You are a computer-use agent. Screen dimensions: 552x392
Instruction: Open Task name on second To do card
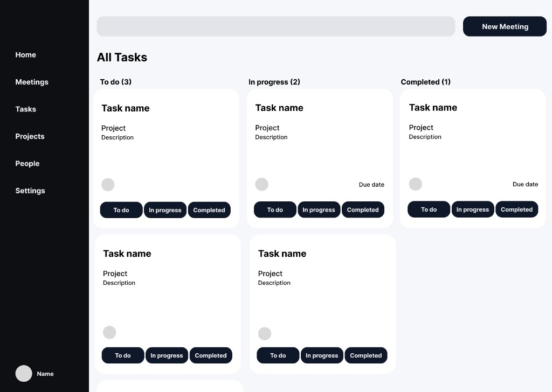pos(127,254)
